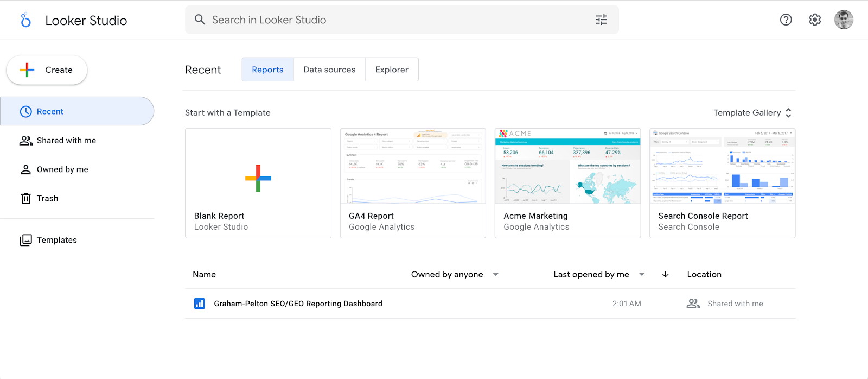Image resolution: width=868 pixels, height=379 pixels.
Task: Open the Last opened by me dropdown
Action: [599, 274]
